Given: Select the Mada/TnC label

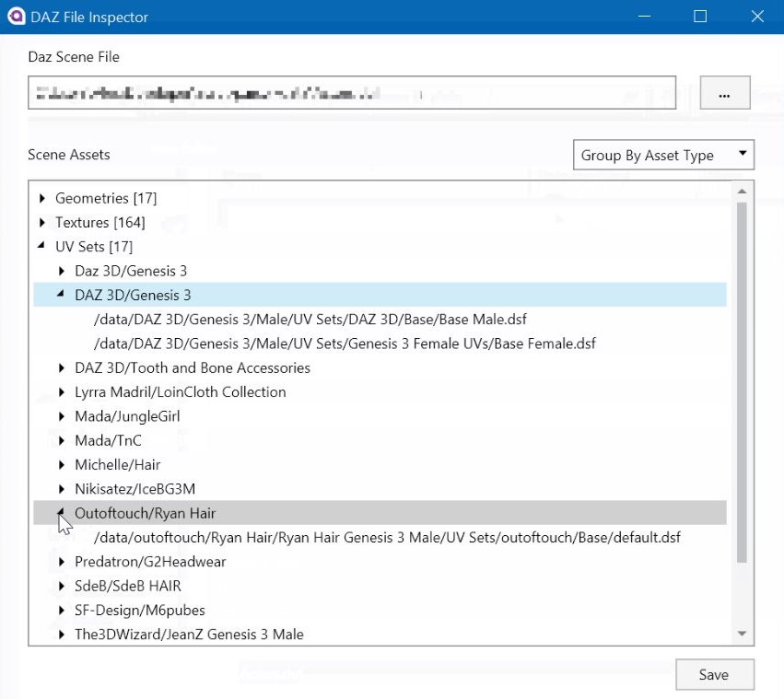Looking at the screenshot, I should click(108, 440).
